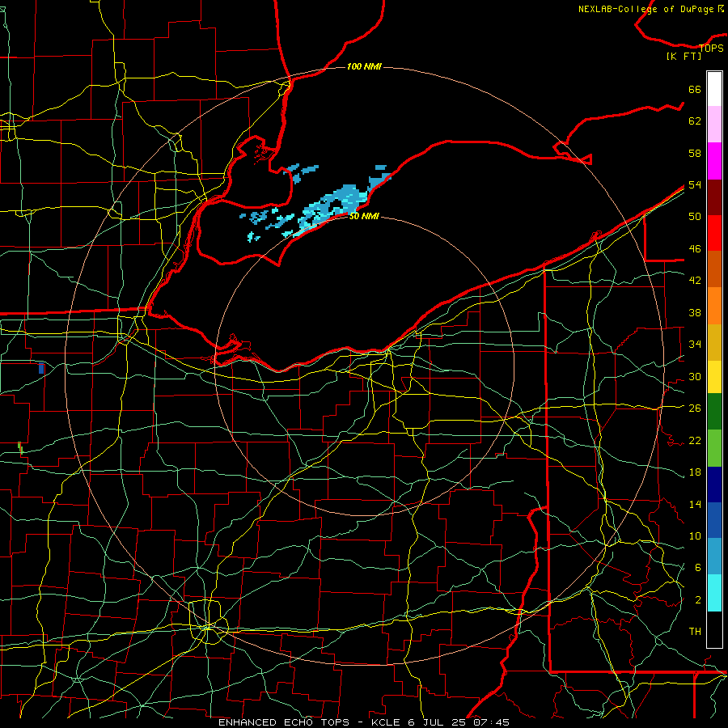Click the dark red 54 kft swatch
The width and height of the screenshot is (728, 728).
pyautogui.click(x=714, y=197)
